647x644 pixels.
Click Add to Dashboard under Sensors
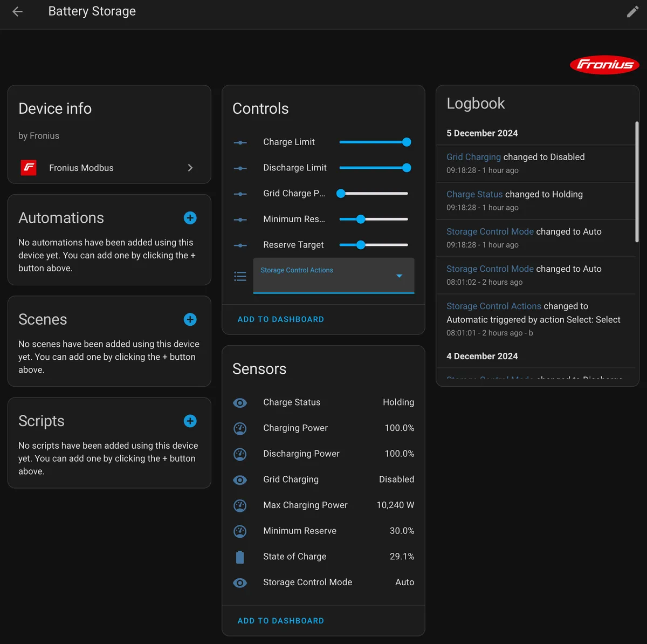coord(281,621)
